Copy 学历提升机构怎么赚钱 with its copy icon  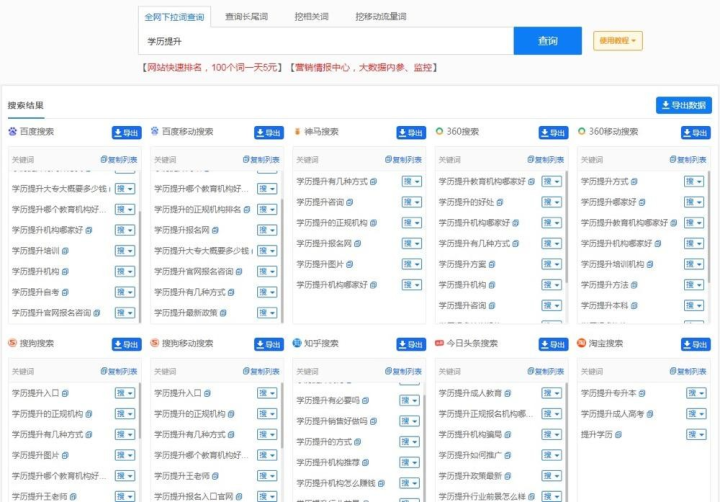(381, 483)
